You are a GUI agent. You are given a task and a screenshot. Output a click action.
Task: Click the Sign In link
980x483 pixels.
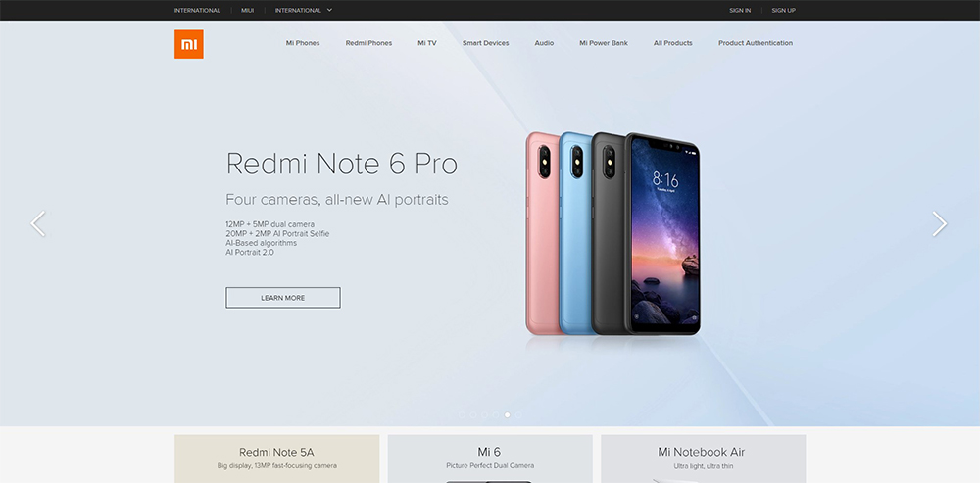(x=740, y=10)
